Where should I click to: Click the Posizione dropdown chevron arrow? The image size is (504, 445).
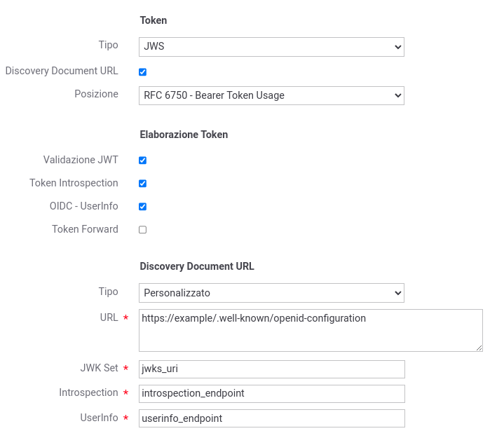point(397,96)
